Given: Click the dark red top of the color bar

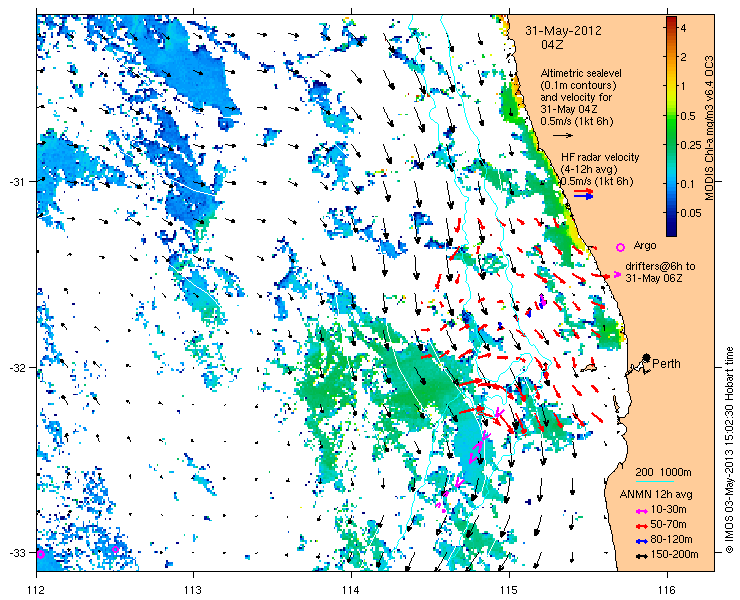Looking at the screenshot, I should click(671, 20).
